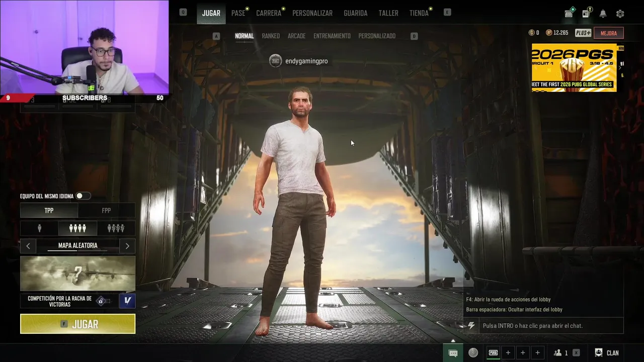The image size is (644, 362).
Task: Click the blue V win-streak emblem
Action: tap(127, 301)
